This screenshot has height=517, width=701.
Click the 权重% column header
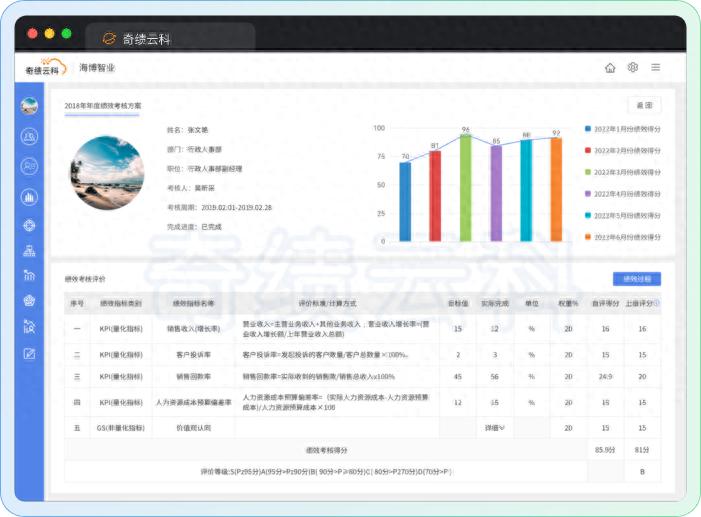click(568, 303)
